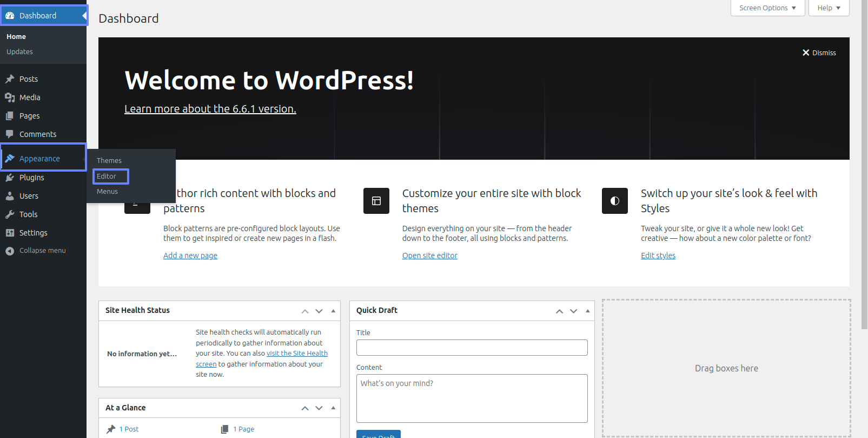
Task: Click the Posts pushpin icon in sidebar
Action: 10,79
